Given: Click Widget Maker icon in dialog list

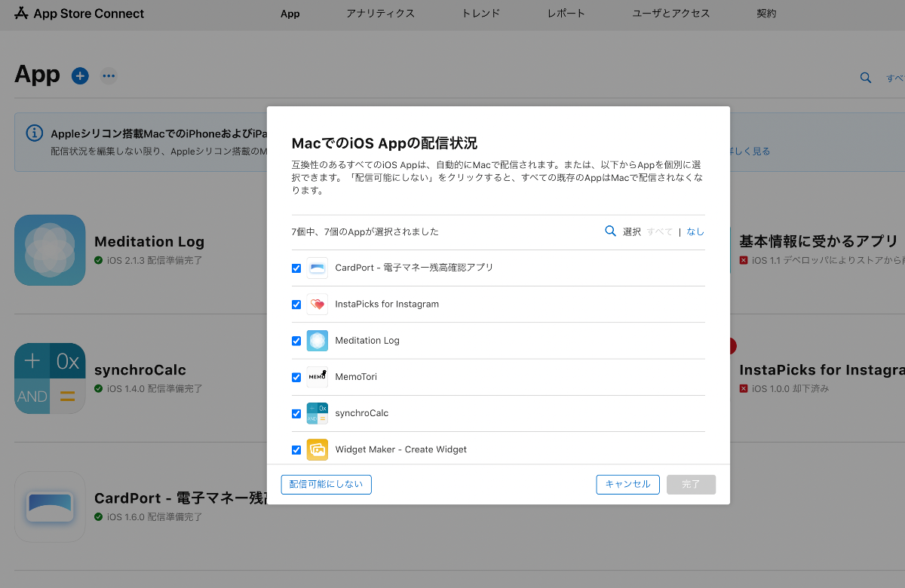Looking at the screenshot, I should (x=318, y=449).
